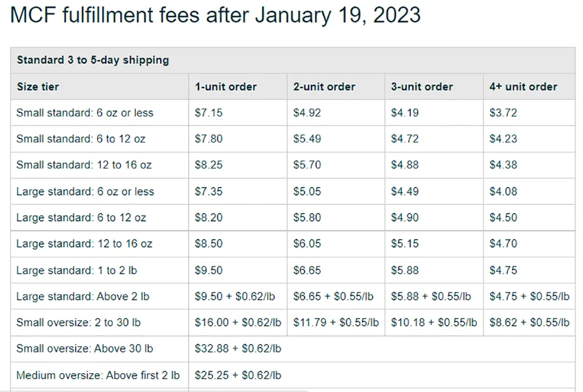Click the $16.00 + $0.62/lb cell
The height and width of the screenshot is (392, 583).
tap(238, 322)
